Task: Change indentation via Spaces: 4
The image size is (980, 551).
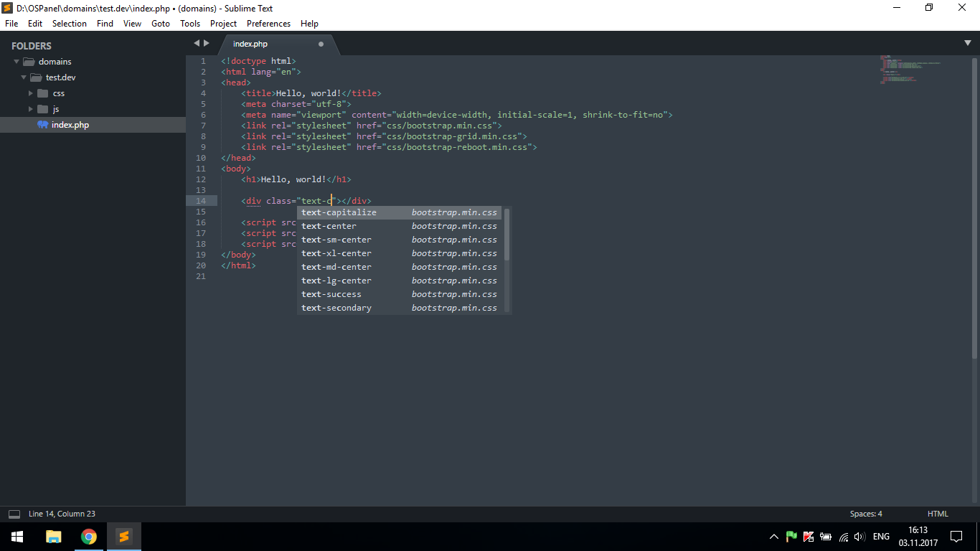Action: pos(866,514)
